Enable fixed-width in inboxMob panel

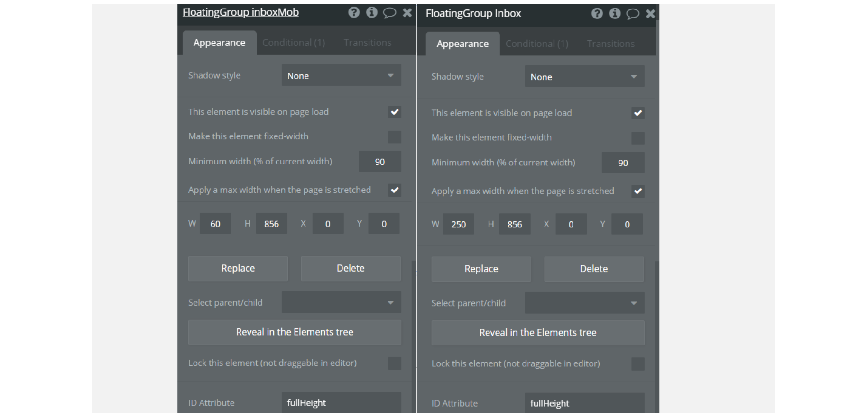tap(395, 137)
